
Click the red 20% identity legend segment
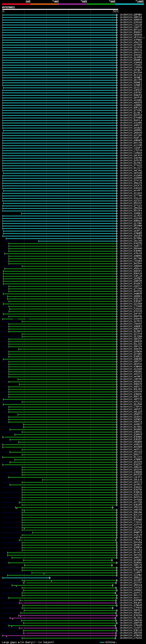(16, 4)
